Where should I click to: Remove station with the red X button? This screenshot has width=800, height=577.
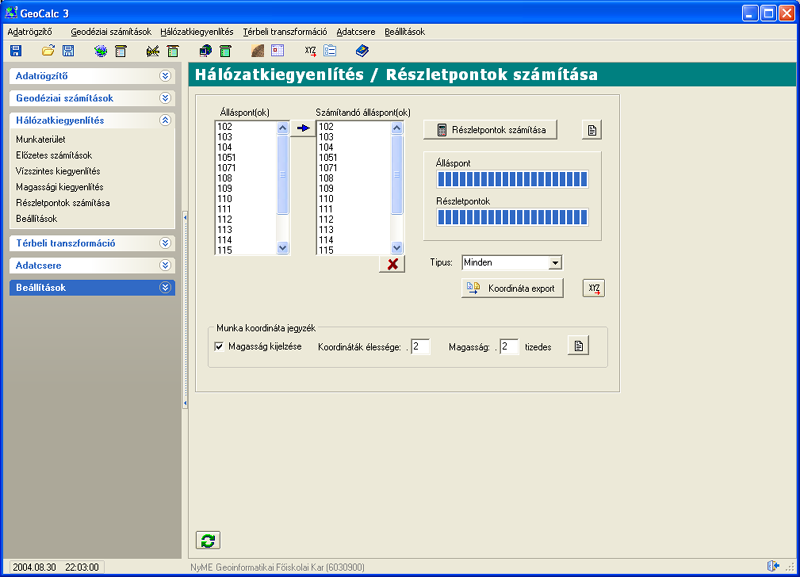(392, 264)
